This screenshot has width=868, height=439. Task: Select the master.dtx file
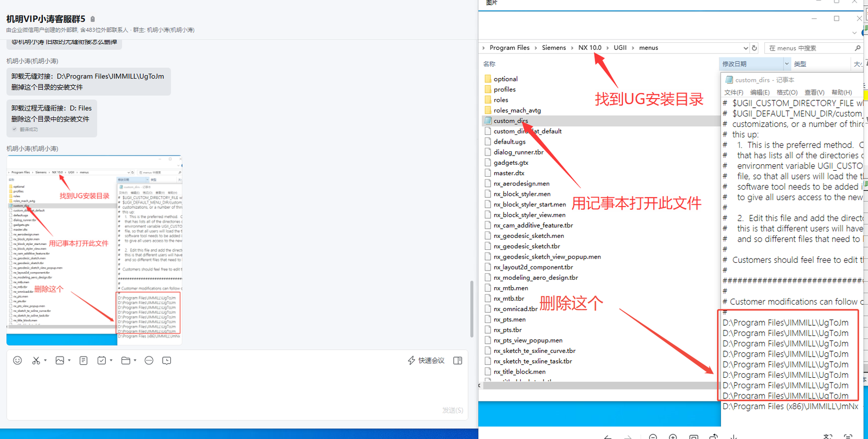505,173
